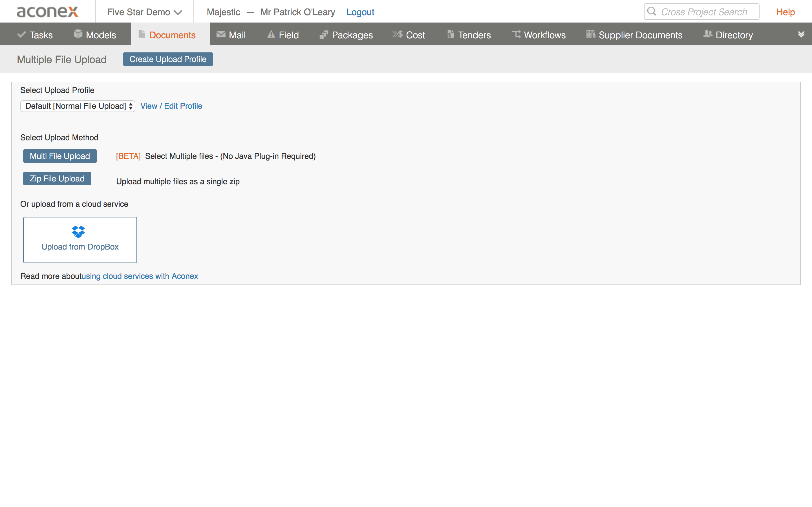Click the Create Upload Profile button
This screenshot has width=812, height=507.
tap(168, 59)
